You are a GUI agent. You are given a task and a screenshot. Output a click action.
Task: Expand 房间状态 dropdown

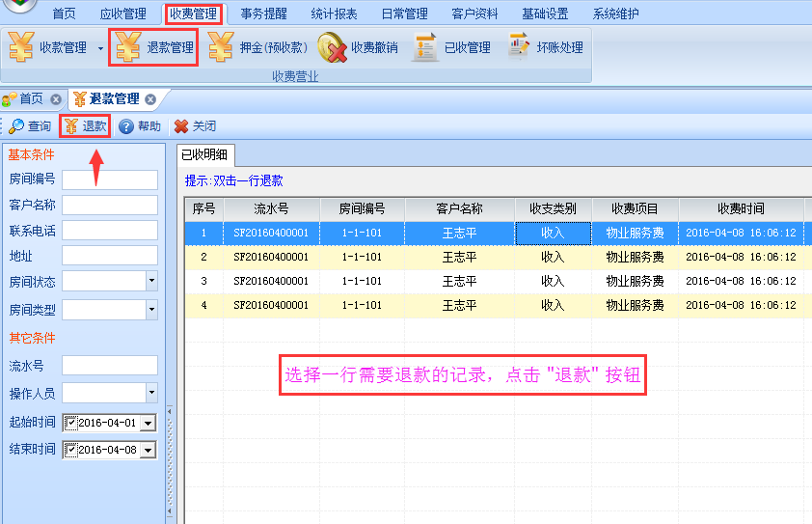pos(151,281)
